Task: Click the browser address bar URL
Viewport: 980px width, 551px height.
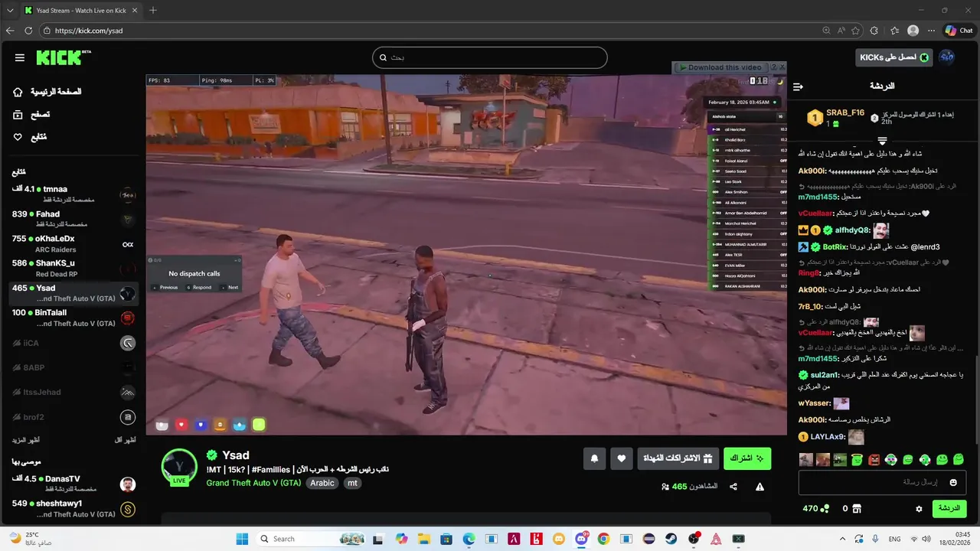Action: 89,31
